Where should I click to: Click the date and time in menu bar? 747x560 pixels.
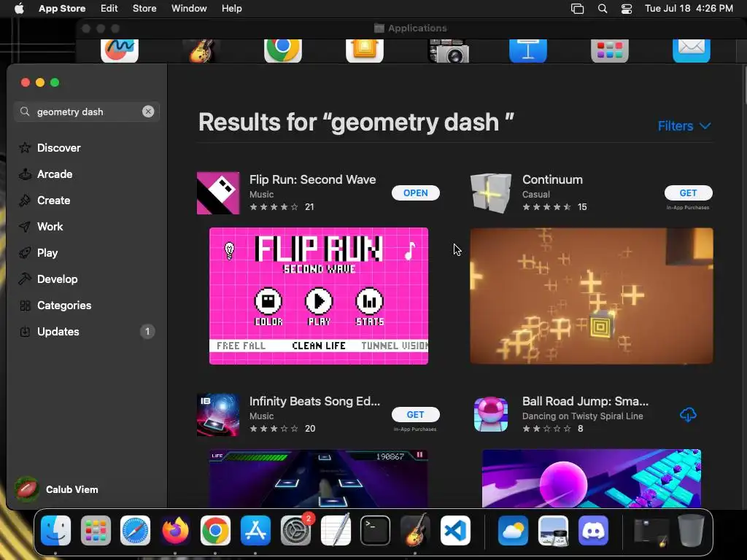pos(689,8)
